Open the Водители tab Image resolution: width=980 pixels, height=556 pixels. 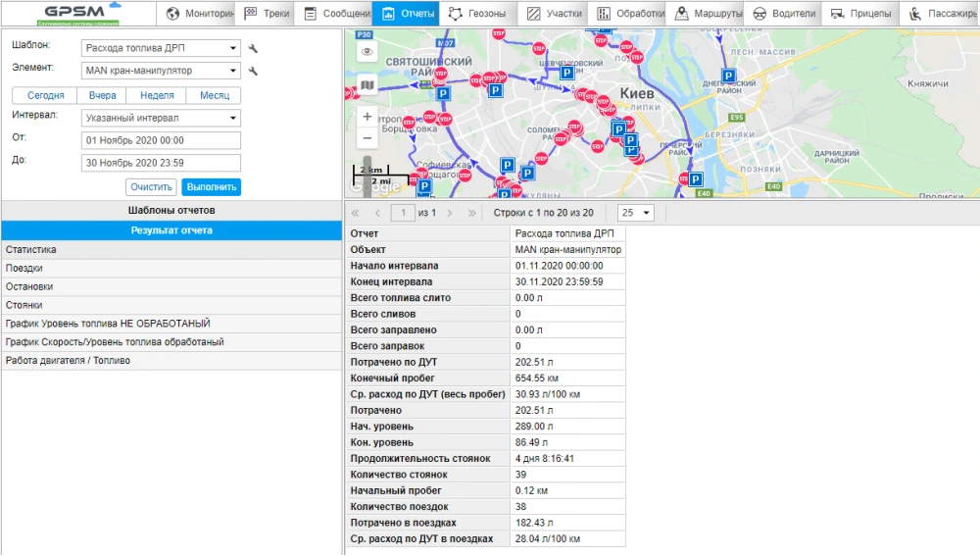click(784, 14)
